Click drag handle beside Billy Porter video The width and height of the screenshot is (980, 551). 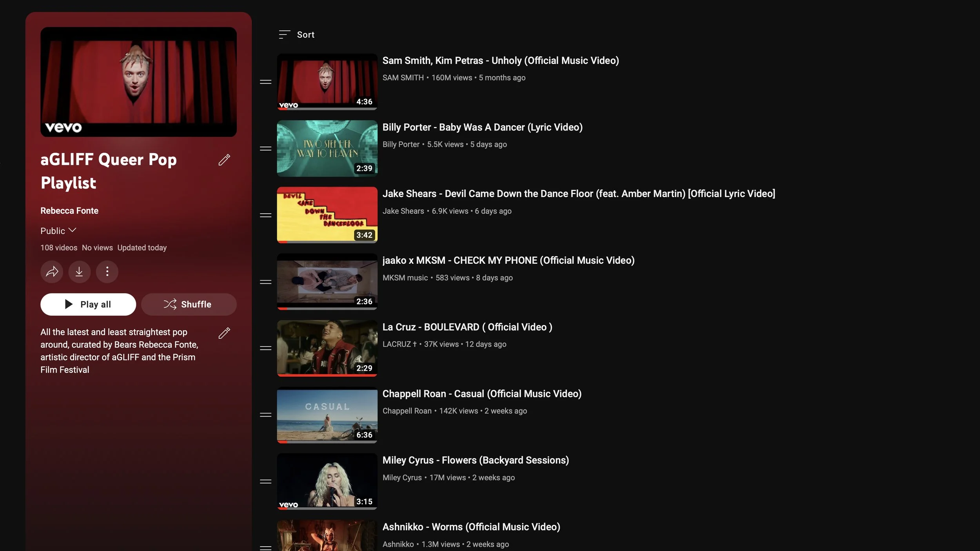[265, 149]
